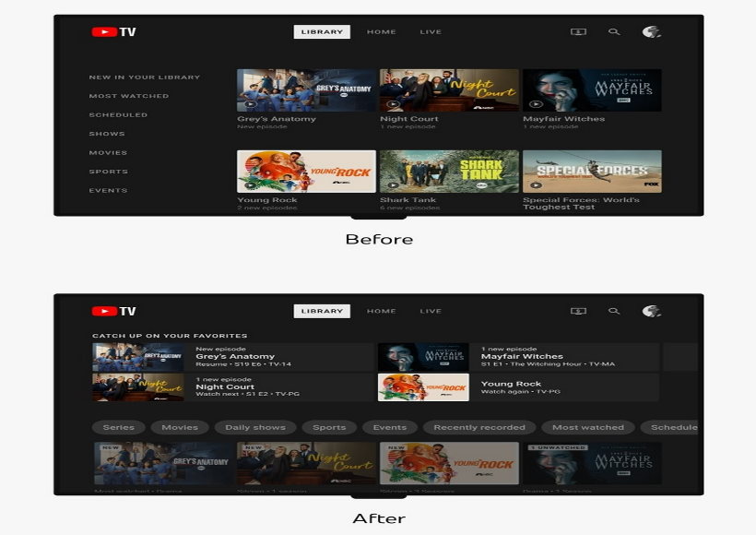This screenshot has height=535, width=756.
Task: Click the search icon in the Before screen
Action: pyautogui.click(x=614, y=32)
